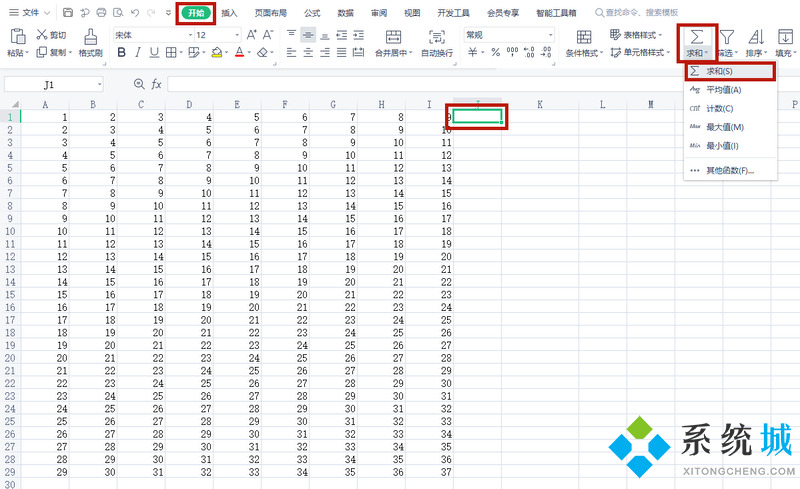
Task: Click the Italic formatting icon
Action: [139, 53]
